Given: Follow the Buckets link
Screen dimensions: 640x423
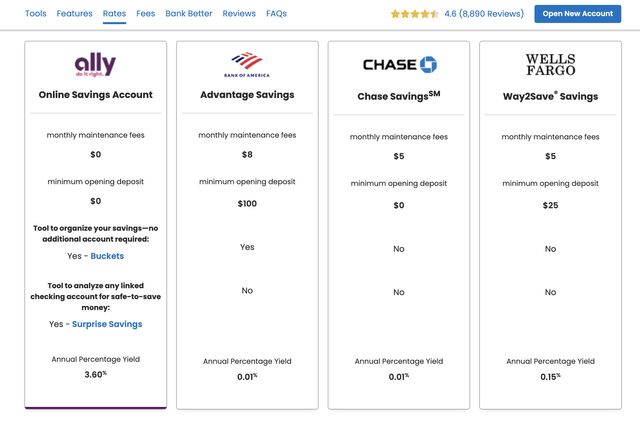Looking at the screenshot, I should [107, 256].
